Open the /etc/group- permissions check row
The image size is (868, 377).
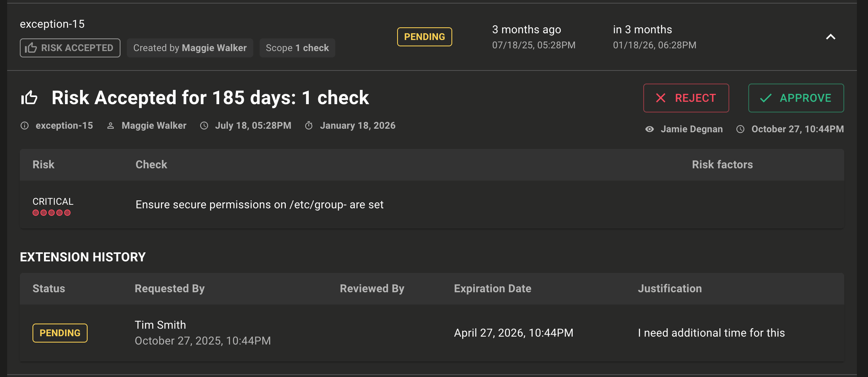coord(260,205)
